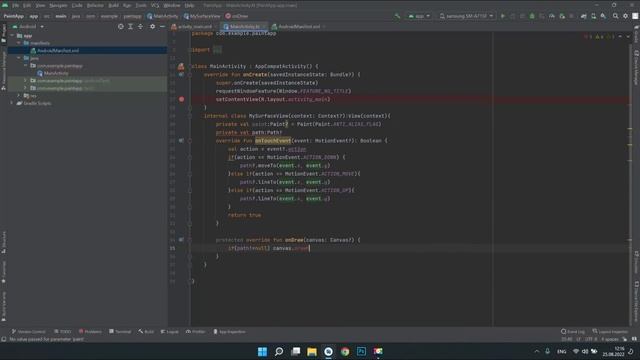
Task: Click the Make Project hammer icon
Action: (397, 16)
